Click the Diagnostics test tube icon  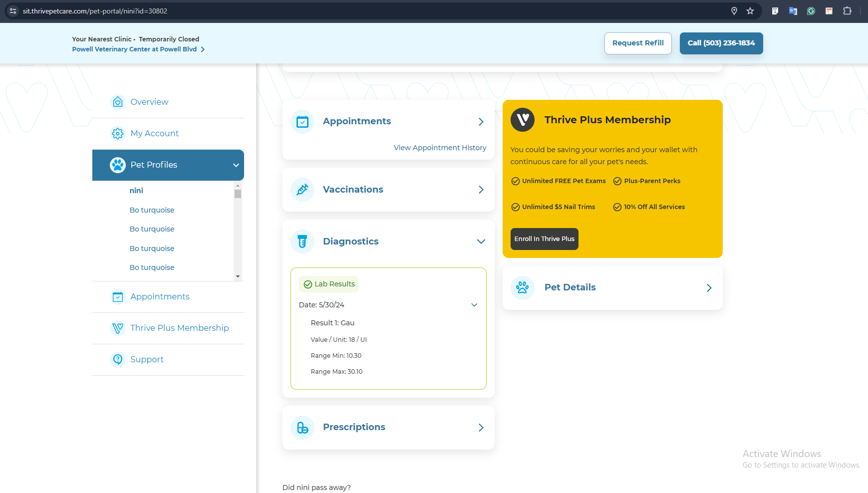302,242
